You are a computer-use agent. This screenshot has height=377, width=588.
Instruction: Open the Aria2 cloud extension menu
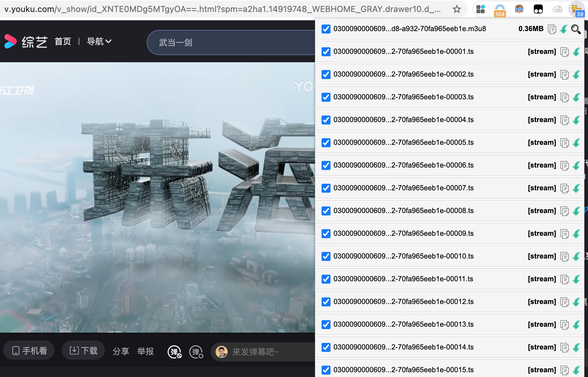(557, 9)
